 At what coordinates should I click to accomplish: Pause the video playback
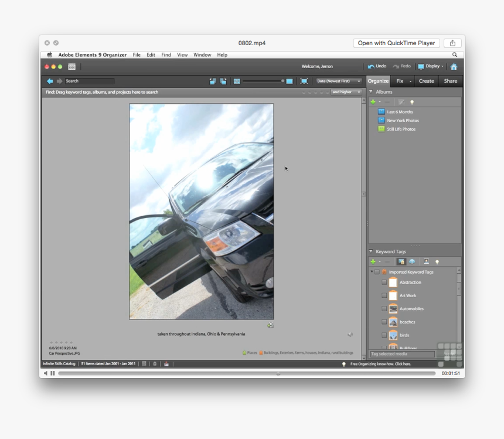pyautogui.click(x=53, y=373)
